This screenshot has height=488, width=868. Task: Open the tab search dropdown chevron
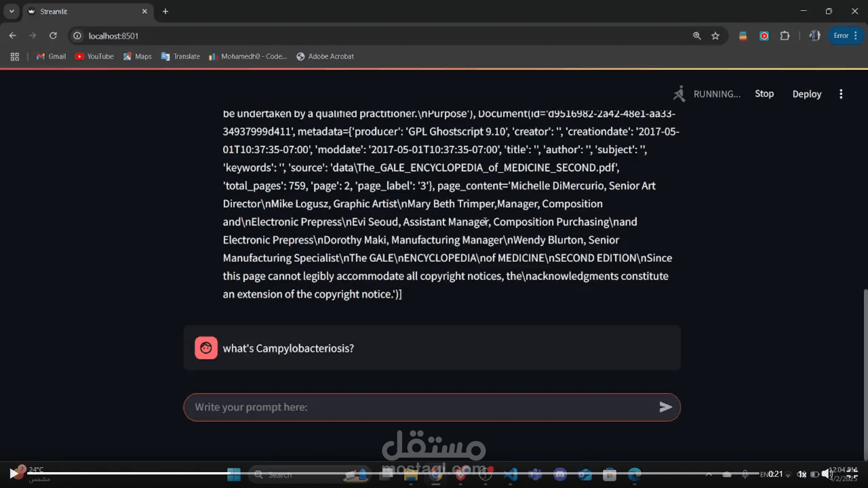(12, 11)
